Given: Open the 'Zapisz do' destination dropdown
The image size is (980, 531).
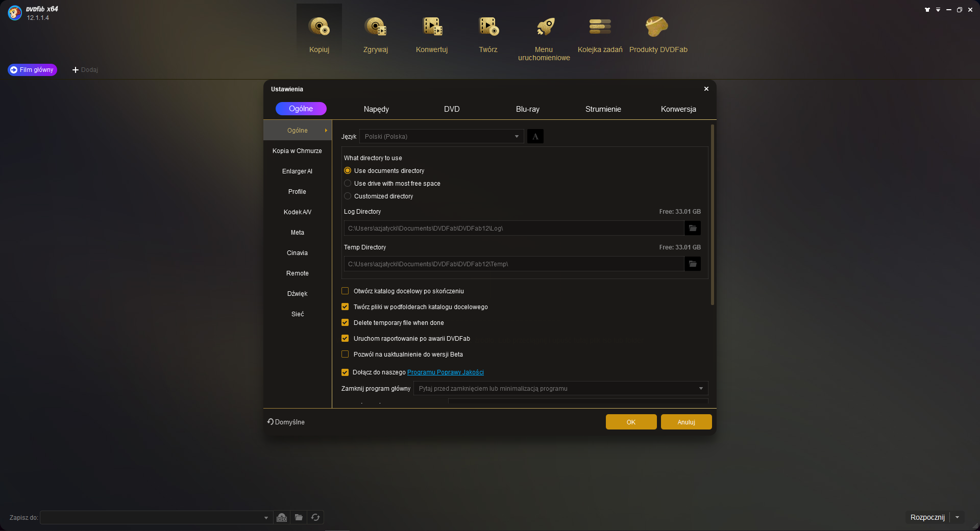Looking at the screenshot, I should tap(156, 517).
